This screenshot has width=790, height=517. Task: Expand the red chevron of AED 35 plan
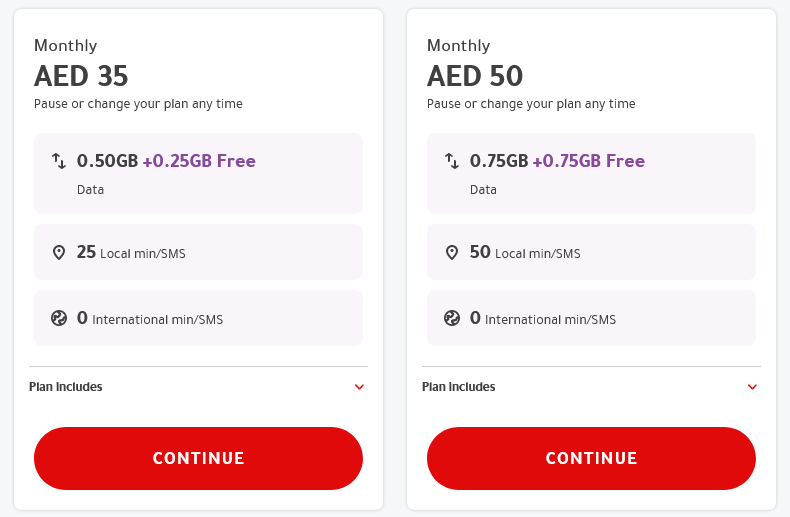pyautogui.click(x=360, y=387)
